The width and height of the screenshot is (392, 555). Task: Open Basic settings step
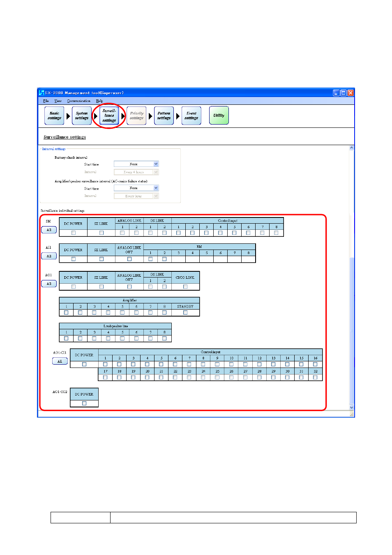[x=54, y=116]
